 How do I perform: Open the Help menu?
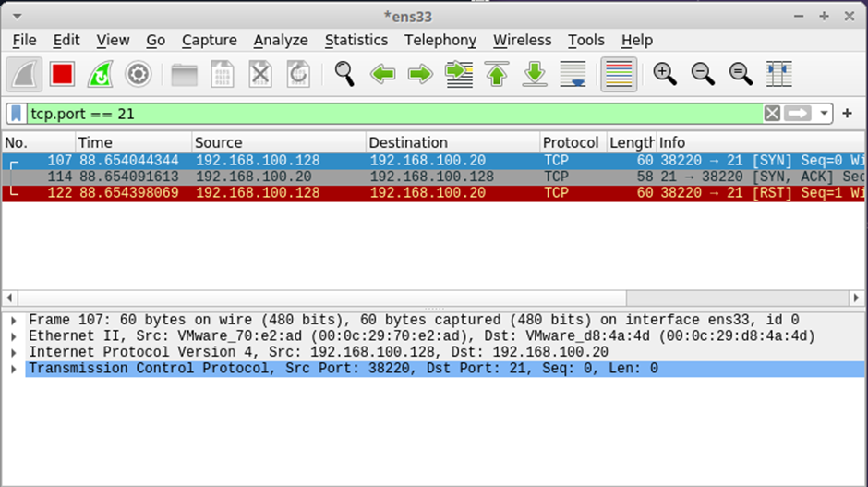pyautogui.click(x=636, y=40)
